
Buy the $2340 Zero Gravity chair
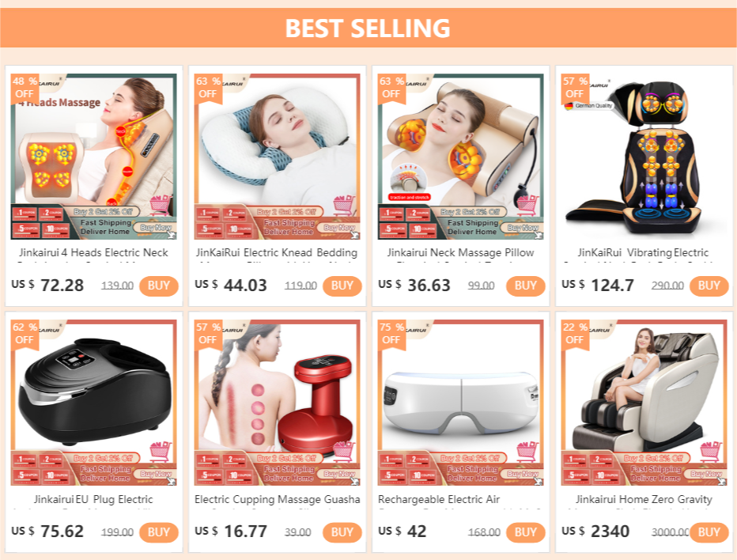click(x=709, y=532)
